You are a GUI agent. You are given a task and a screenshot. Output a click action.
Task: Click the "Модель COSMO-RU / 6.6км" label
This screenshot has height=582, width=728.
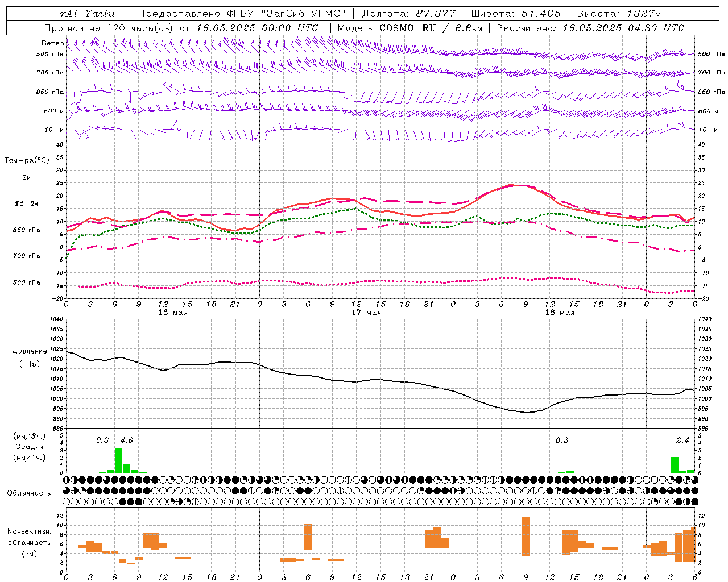[410, 28]
